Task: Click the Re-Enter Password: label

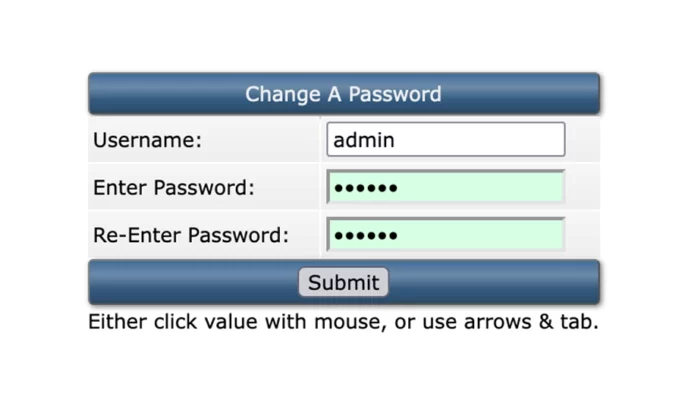Action: [190, 236]
